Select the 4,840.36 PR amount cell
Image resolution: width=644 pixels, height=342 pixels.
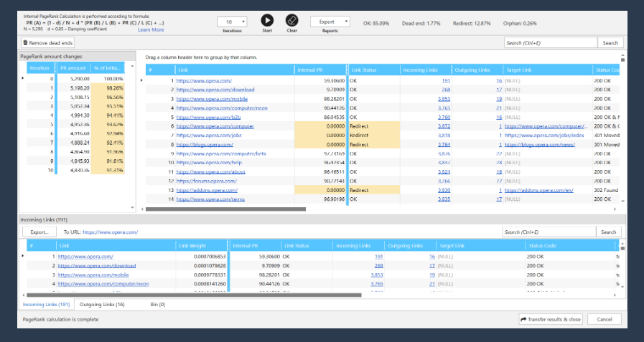coord(73,170)
